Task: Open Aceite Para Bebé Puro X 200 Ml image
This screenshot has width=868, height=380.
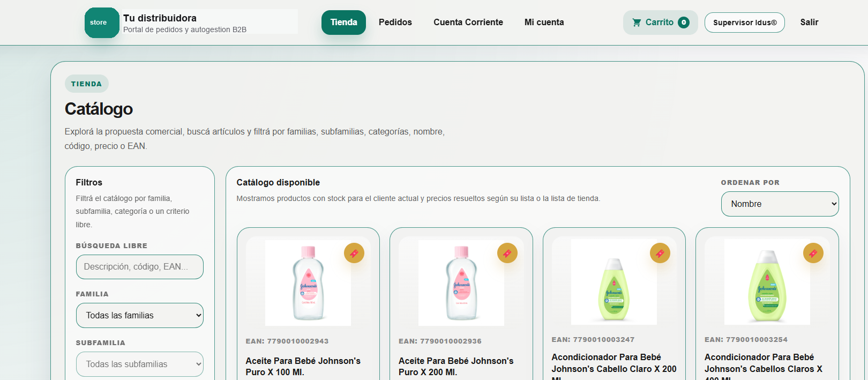Action: click(461, 282)
